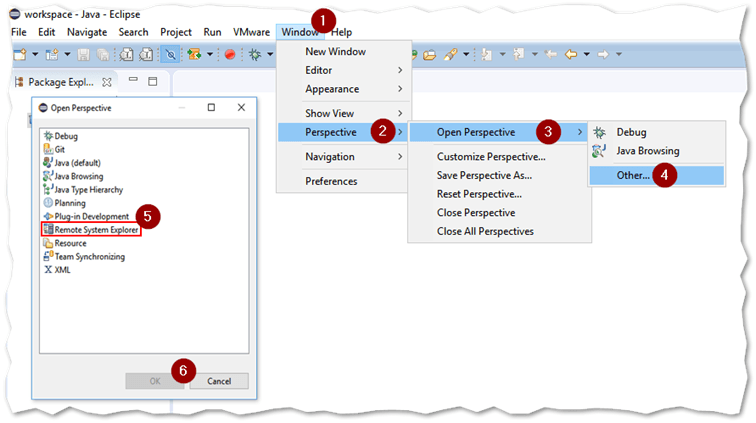The height and width of the screenshot is (423, 756).
Task: Open the File menu
Action: tap(19, 32)
